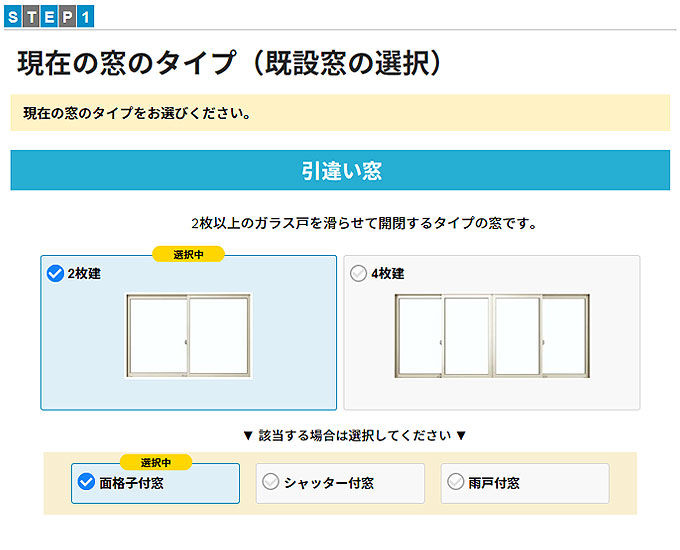The width and height of the screenshot is (680, 550).
Task: Choose the 2枚建 option label
Action: (84, 273)
